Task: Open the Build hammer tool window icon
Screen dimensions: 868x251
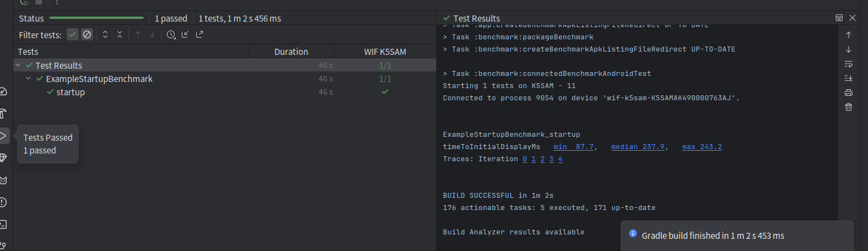Action: click(x=3, y=114)
